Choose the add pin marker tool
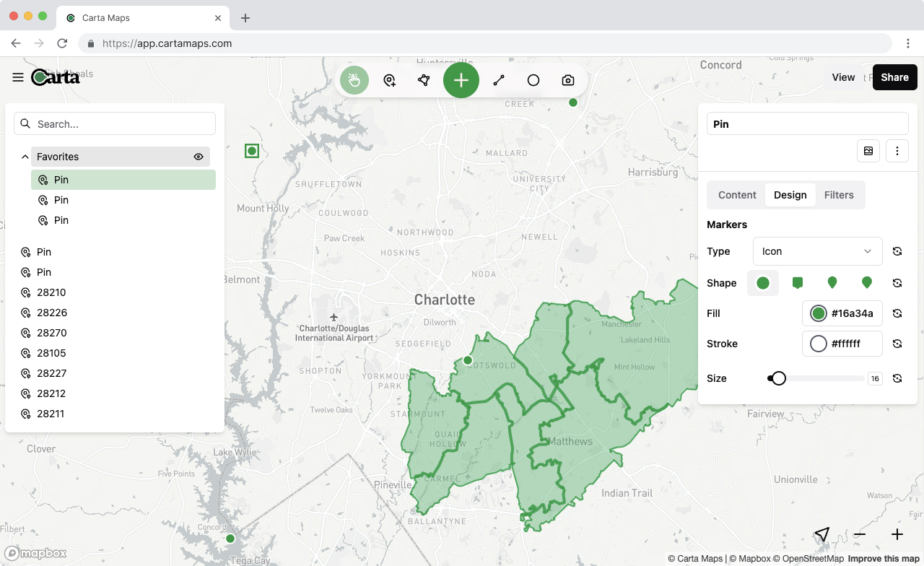The height and width of the screenshot is (566, 924). (x=390, y=80)
